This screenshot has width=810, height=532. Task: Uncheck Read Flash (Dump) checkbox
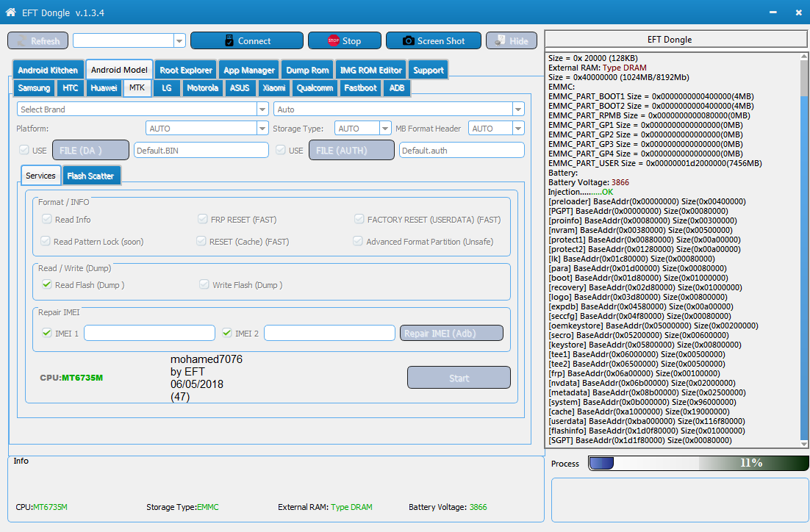(x=47, y=284)
